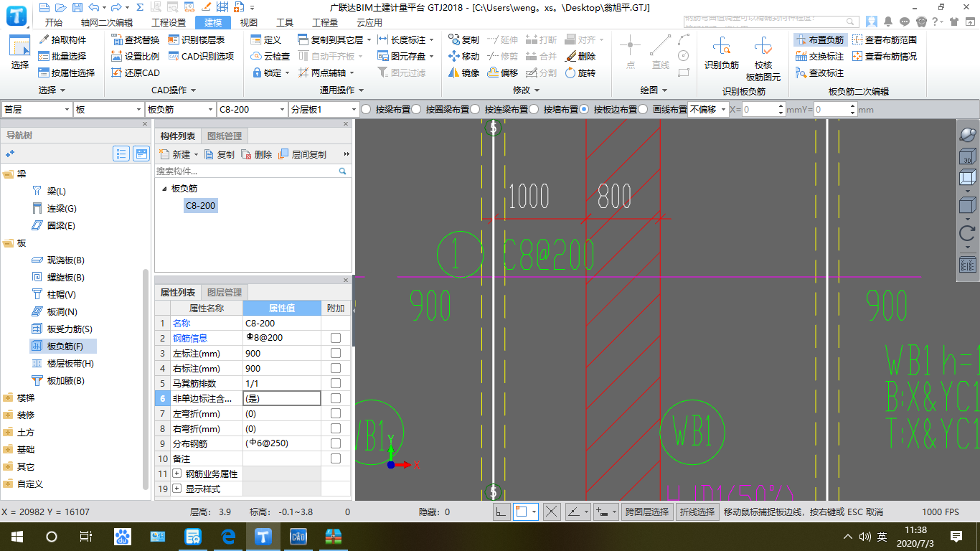Open 查找替换 find and replace
980x551 pixels.
pos(136,39)
